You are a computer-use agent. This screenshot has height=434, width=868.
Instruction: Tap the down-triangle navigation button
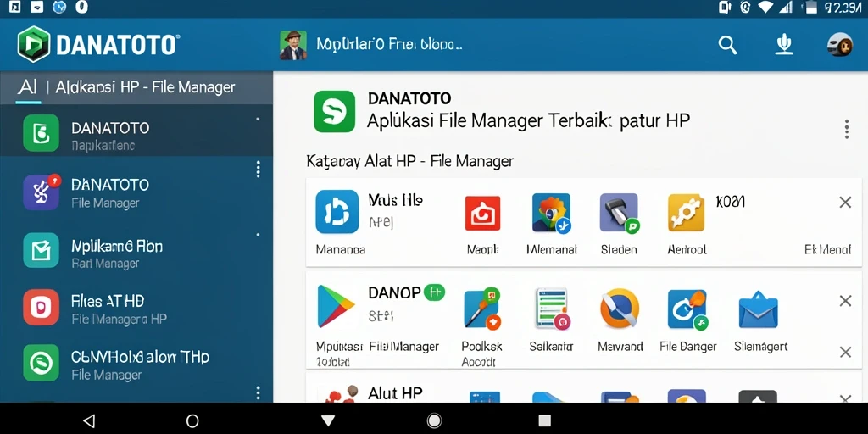point(328,420)
